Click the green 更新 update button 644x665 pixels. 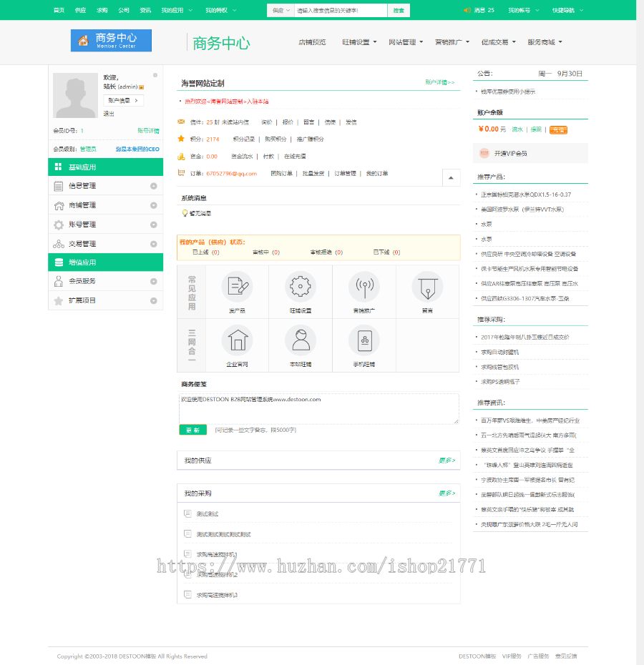[x=192, y=430]
